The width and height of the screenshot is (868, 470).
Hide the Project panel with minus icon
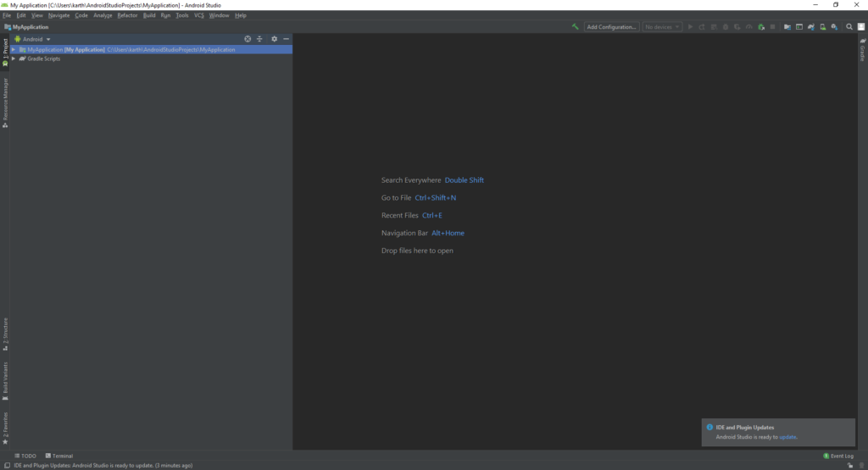tap(287, 39)
